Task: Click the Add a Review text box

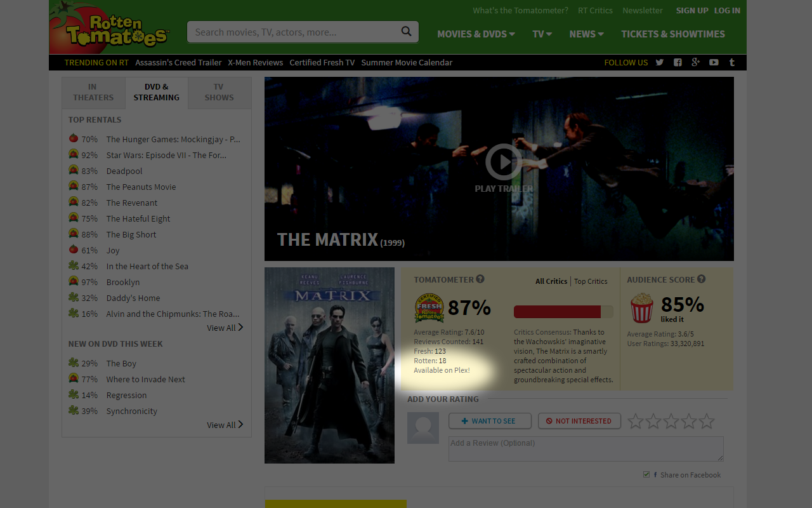Action: click(x=586, y=448)
